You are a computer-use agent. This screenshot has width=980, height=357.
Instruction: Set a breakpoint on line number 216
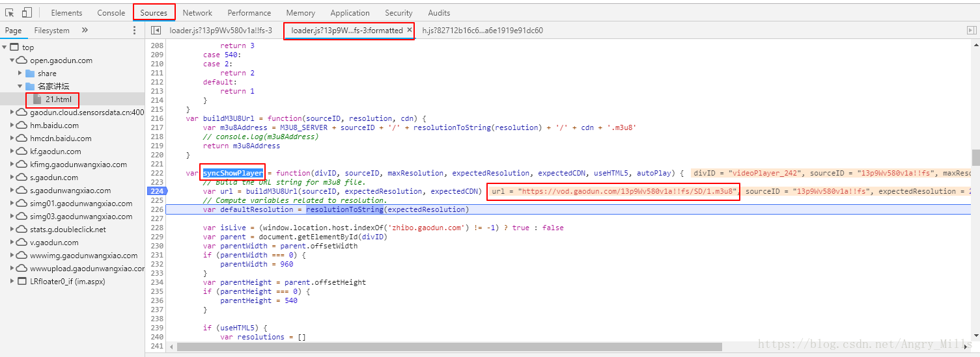pyautogui.click(x=156, y=118)
